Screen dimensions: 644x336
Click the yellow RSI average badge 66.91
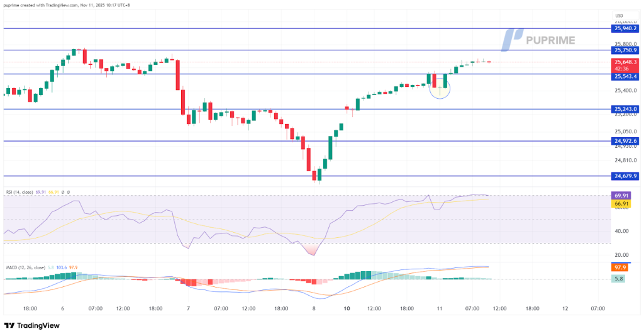click(620, 204)
